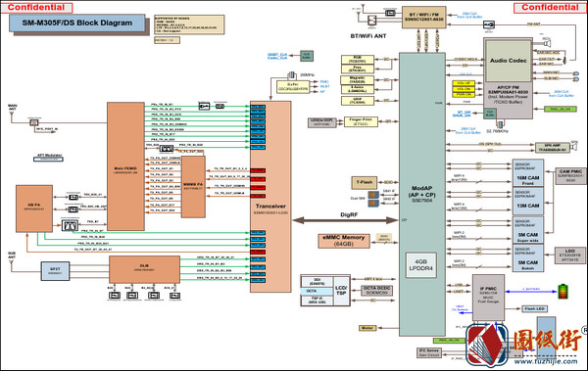Click the Buffer block under 26MHz
The width and height of the screenshot is (588, 371).
tap(293, 86)
